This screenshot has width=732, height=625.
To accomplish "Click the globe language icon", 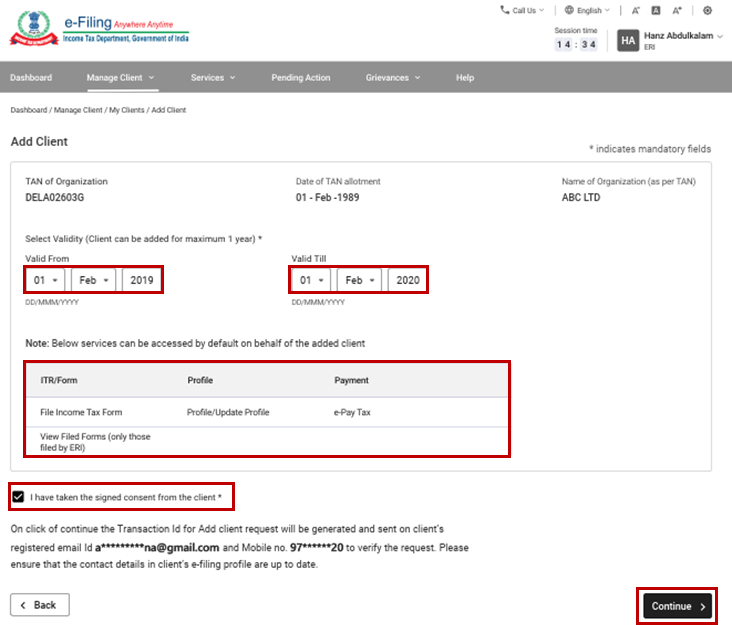I will [x=569, y=10].
